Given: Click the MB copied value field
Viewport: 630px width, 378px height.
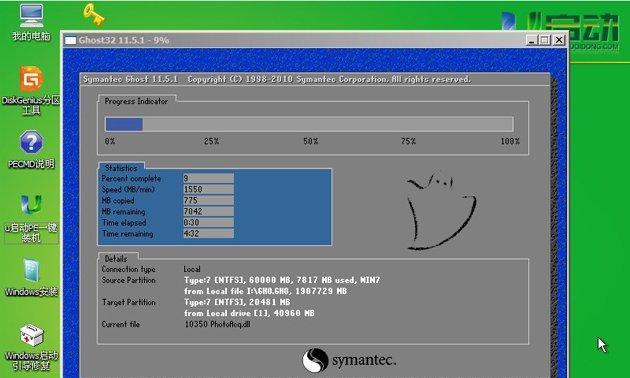Looking at the screenshot, I should click(208, 200).
